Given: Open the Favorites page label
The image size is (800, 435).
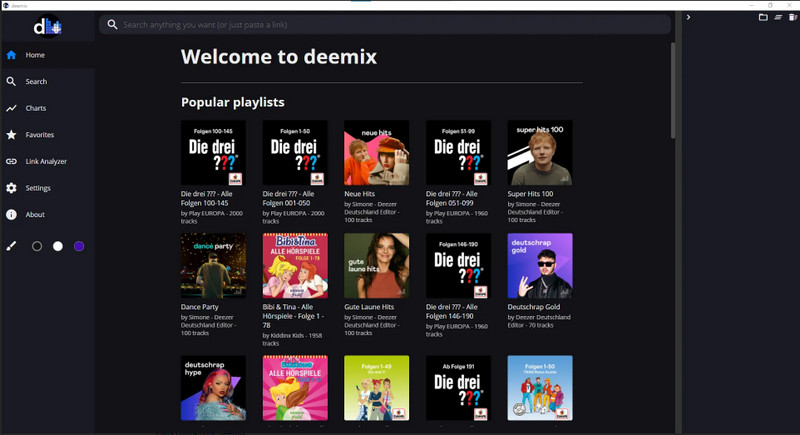Looking at the screenshot, I should pos(40,135).
